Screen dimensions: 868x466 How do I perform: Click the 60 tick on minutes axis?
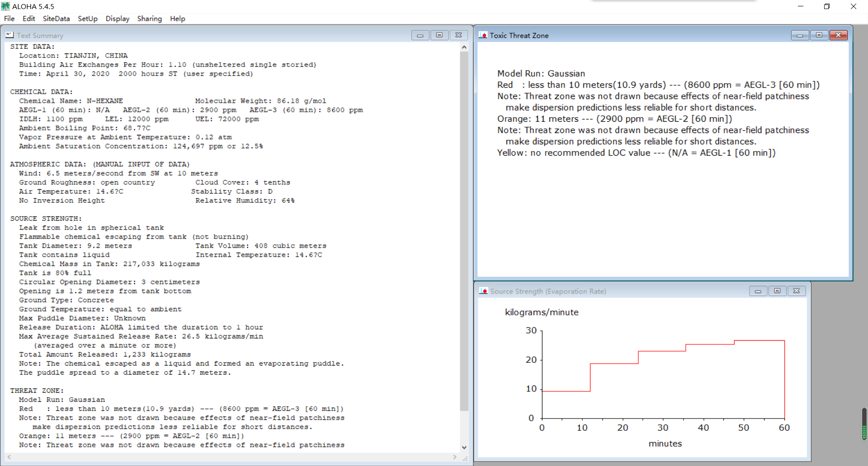click(784, 428)
